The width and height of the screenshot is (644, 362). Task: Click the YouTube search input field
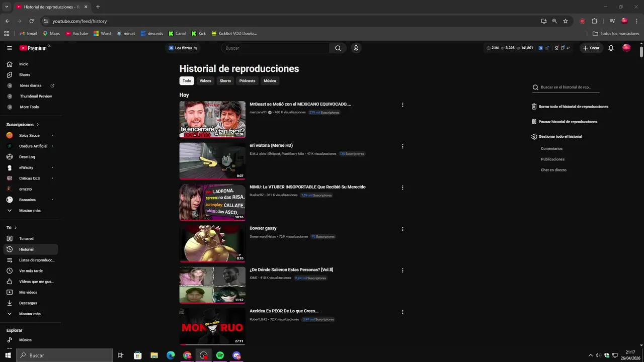(x=276, y=48)
